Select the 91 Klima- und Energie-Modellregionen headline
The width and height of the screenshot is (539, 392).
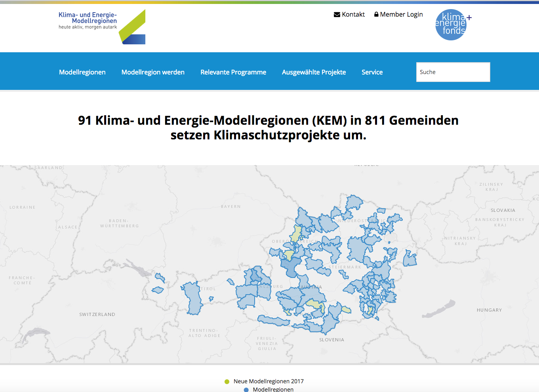(269, 127)
